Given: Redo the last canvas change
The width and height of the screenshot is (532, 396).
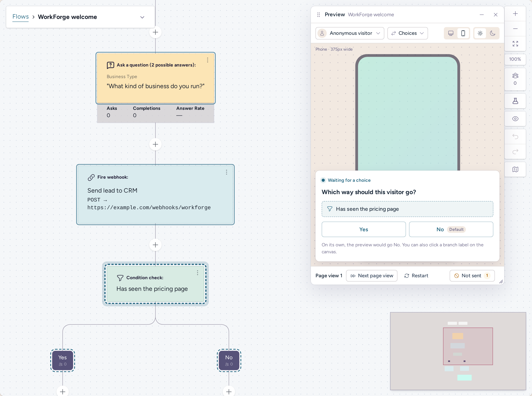Looking at the screenshot, I should coord(515,151).
